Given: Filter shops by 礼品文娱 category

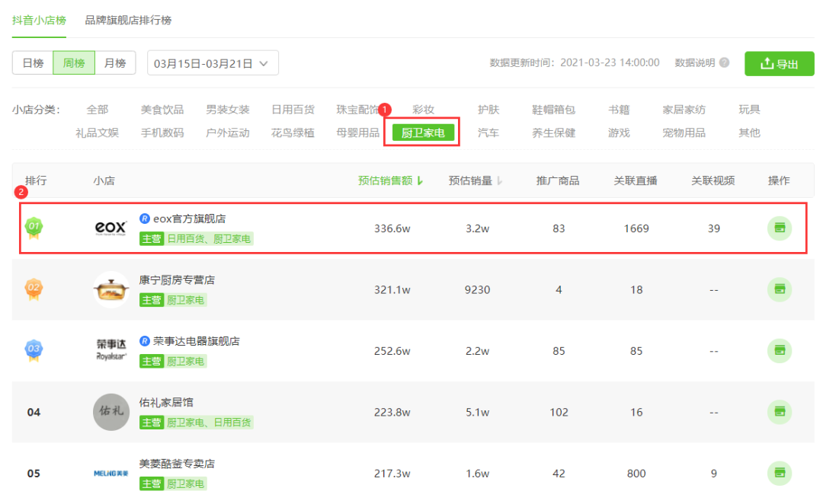Looking at the screenshot, I should [97, 132].
